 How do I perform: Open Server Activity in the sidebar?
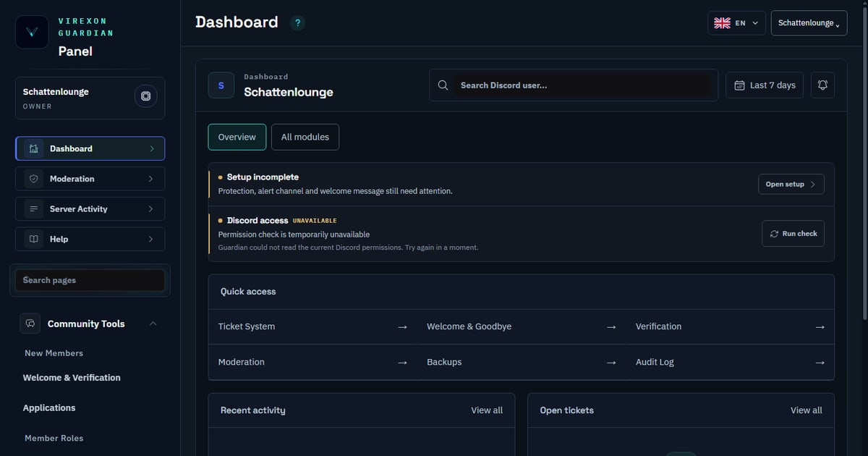click(90, 209)
